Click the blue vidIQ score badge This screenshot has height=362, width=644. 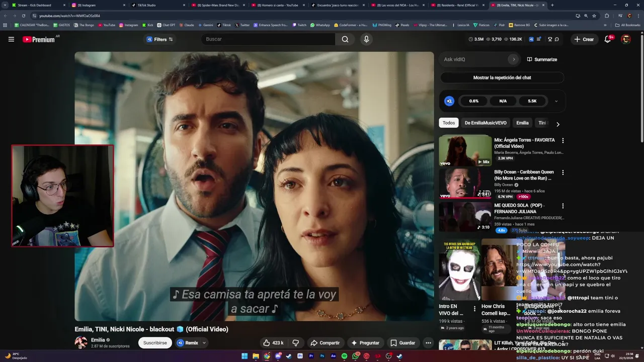coord(449,101)
